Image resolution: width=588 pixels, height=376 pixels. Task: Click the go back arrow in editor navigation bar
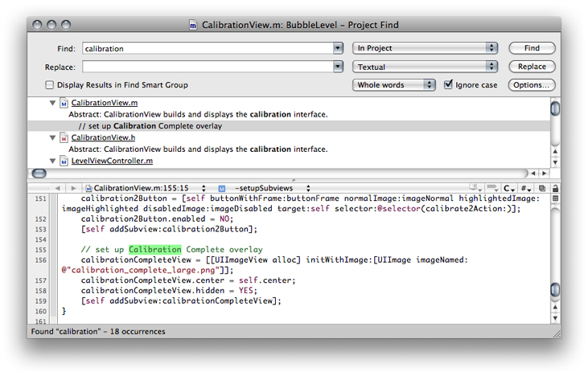point(57,188)
